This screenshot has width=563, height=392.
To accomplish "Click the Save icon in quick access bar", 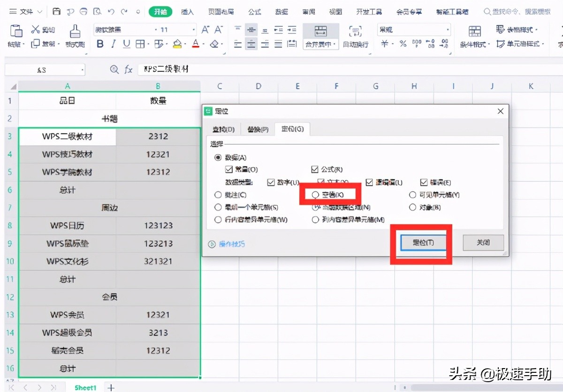I will (x=57, y=12).
